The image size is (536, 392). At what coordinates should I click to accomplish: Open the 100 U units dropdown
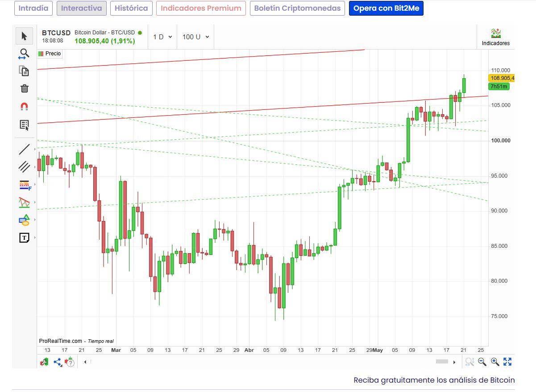[x=195, y=37]
